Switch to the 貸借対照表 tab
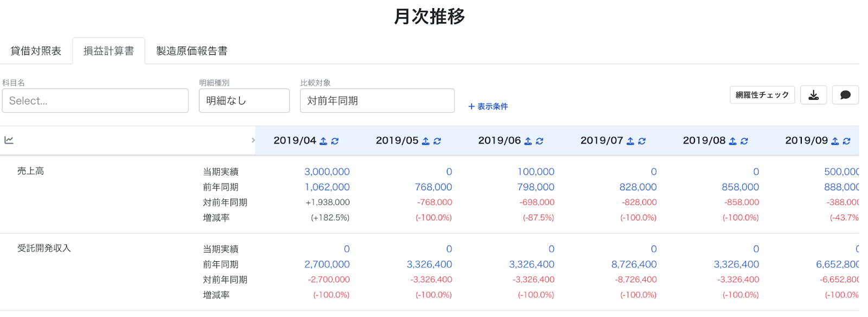Image resolution: width=868 pixels, height=317 pixels. pyautogui.click(x=36, y=51)
